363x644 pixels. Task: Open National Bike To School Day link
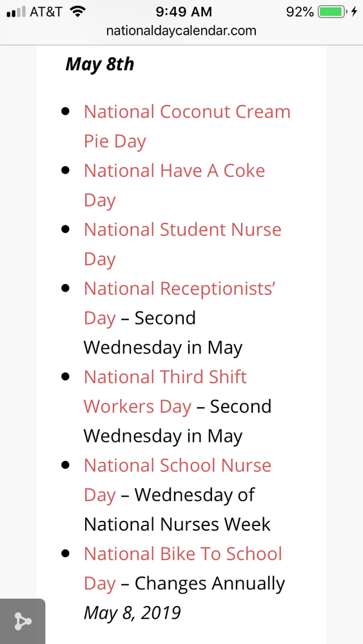pos(183,569)
